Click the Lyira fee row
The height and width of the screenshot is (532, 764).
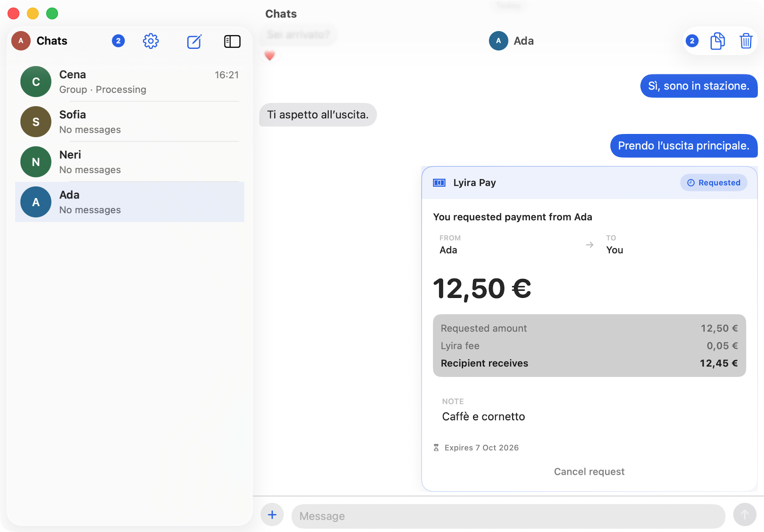pyautogui.click(x=589, y=346)
